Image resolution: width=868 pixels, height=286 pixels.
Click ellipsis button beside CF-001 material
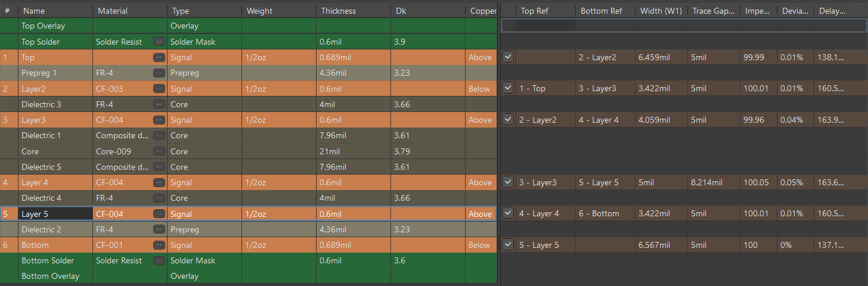pyautogui.click(x=159, y=245)
